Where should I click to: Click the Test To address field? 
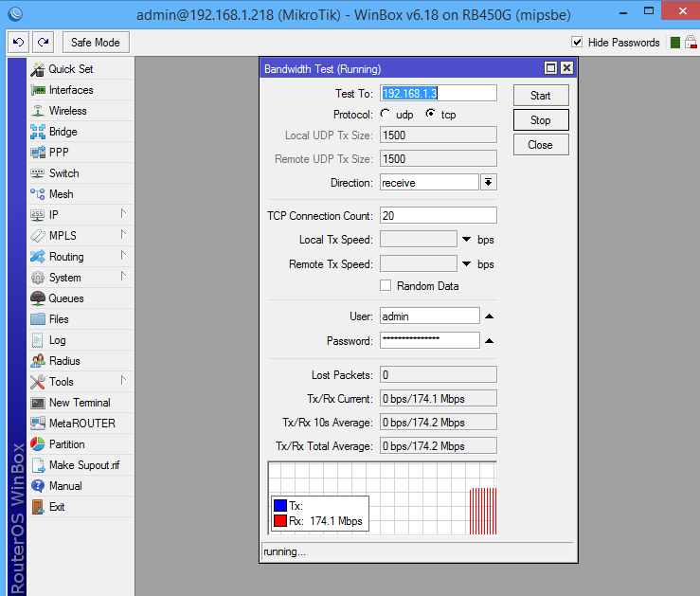tap(439, 93)
